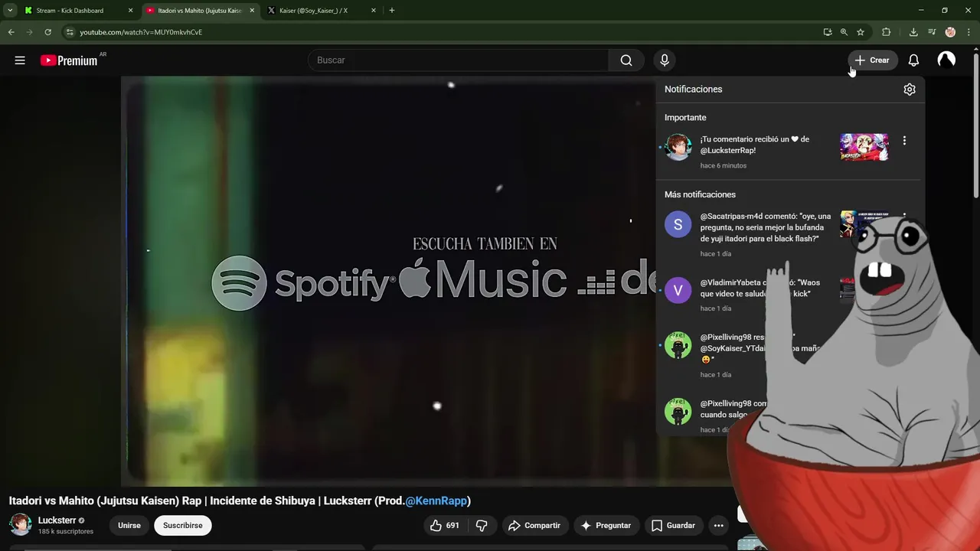Viewport: 980px width, 551px height.
Task: Click the Chrome profile avatar
Action: click(950, 32)
